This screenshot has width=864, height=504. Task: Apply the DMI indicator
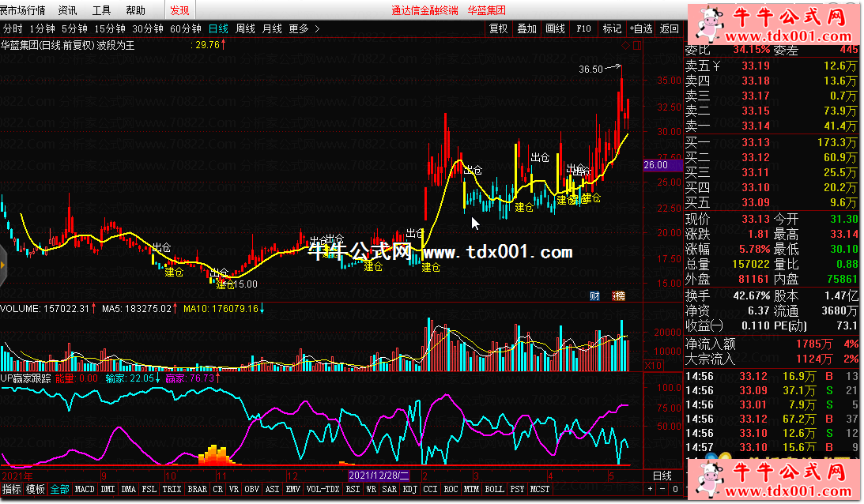pyautogui.click(x=108, y=489)
